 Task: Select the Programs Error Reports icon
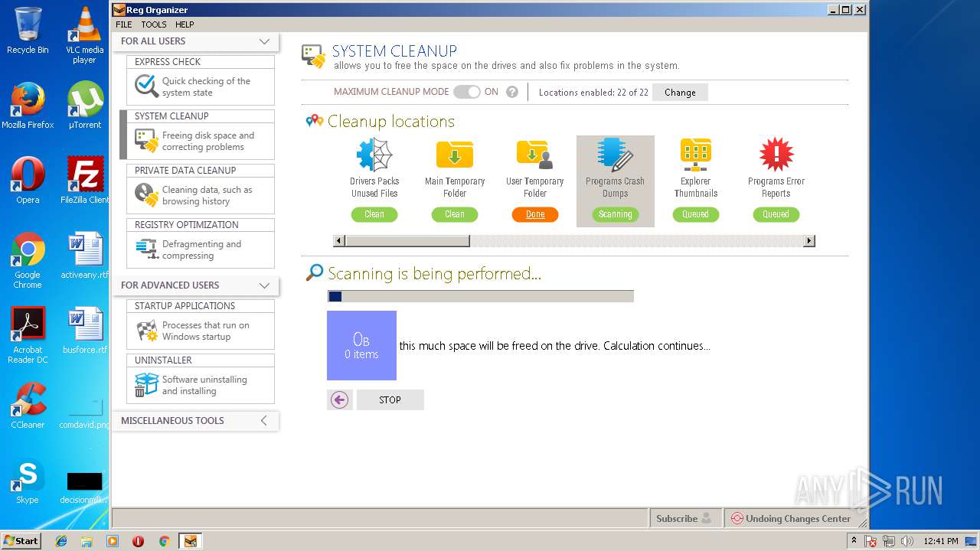(776, 155)
